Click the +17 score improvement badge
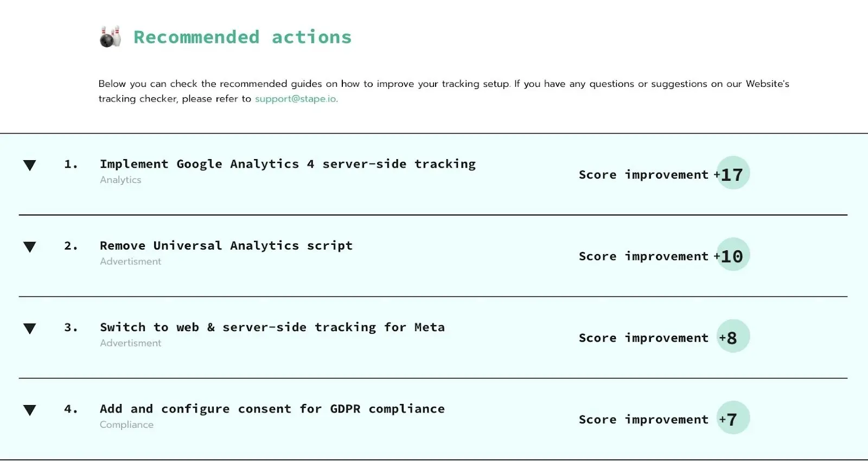 point(733,173)
